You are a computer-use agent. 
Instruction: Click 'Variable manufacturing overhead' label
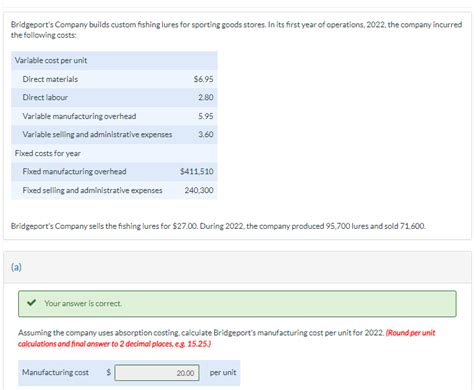pos(79,116)
